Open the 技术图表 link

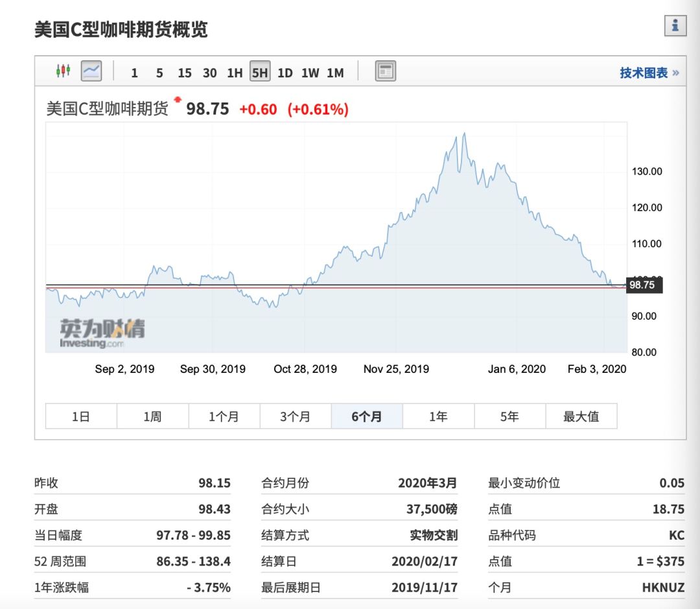(x=649, y=73)
